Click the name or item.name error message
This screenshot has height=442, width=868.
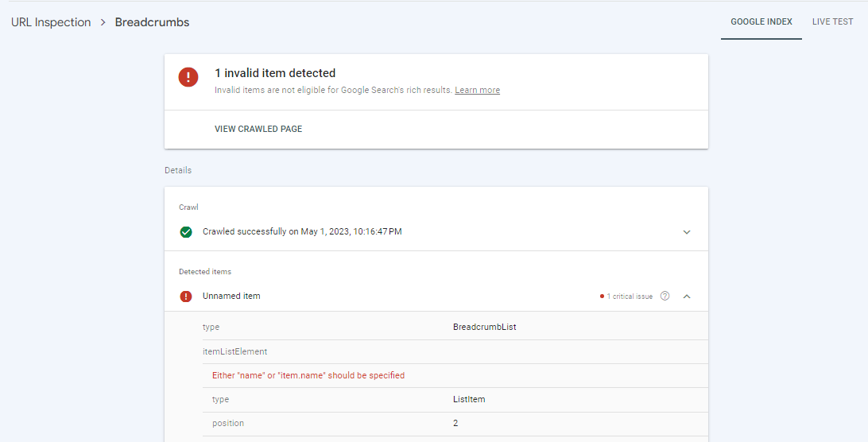click(x=308, y=375)
